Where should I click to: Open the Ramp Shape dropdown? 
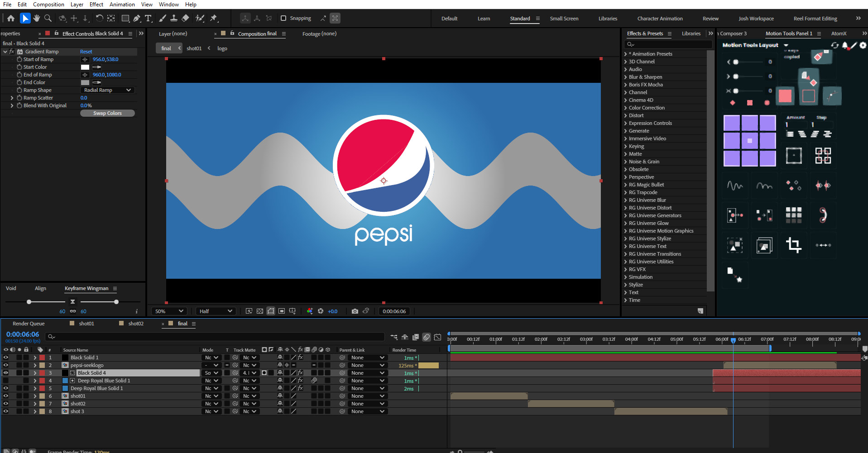click(107, 90)
